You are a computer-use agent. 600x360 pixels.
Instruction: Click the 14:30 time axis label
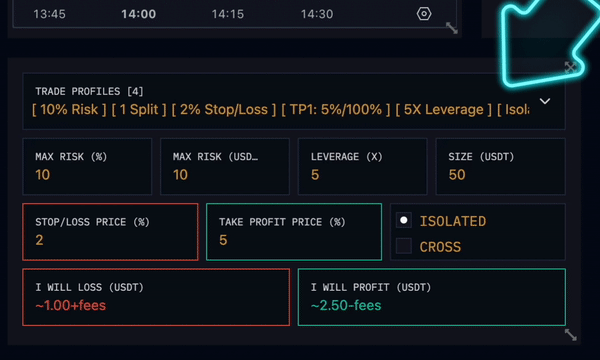(x=317, y=14)
